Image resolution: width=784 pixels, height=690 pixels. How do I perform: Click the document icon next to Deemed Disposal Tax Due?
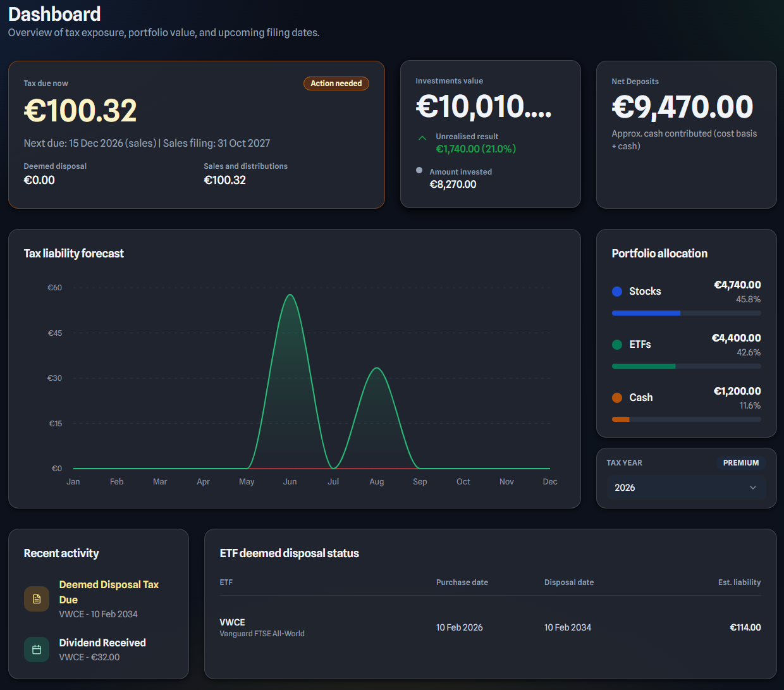pos(36,598)
